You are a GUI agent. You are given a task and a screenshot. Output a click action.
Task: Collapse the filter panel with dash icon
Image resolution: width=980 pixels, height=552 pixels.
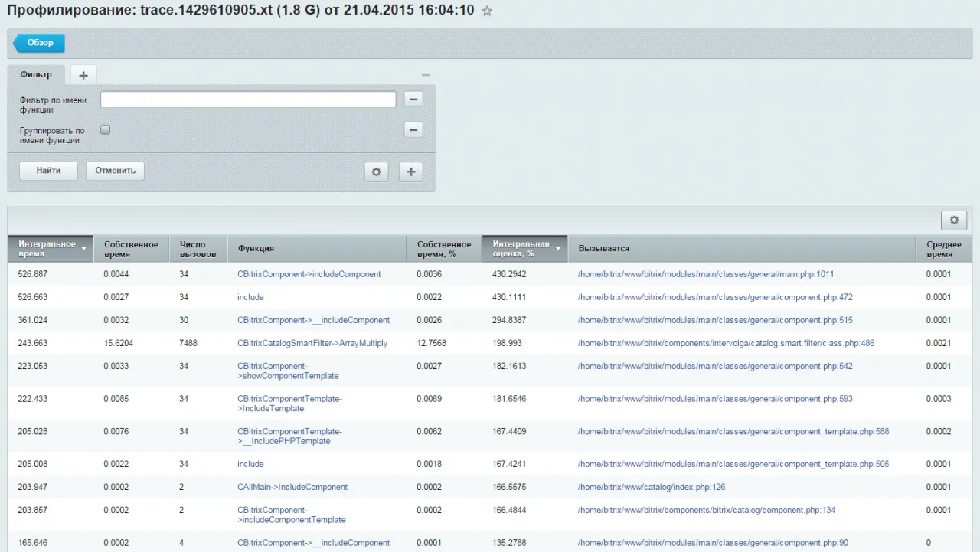point(426,75)
